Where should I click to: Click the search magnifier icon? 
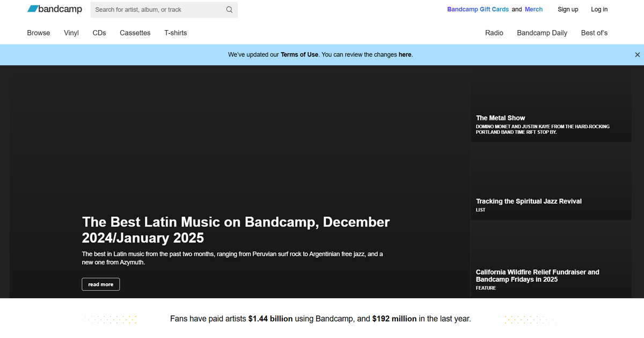(229, 10)
